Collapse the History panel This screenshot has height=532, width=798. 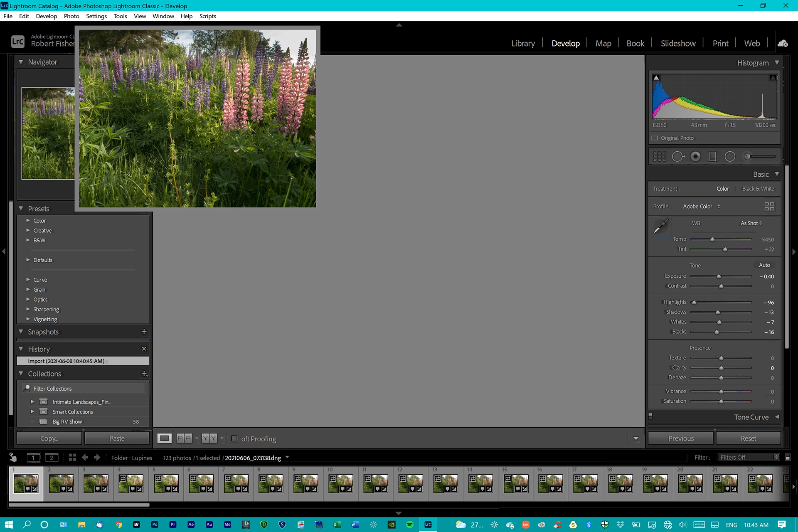click(21, 349)
